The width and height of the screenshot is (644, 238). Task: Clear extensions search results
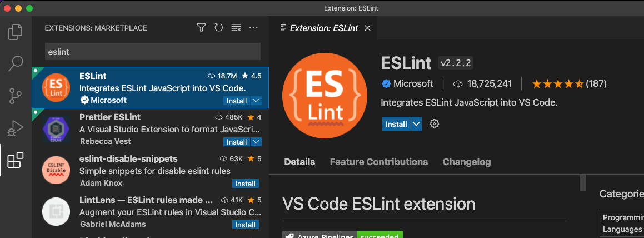(236, 28)
